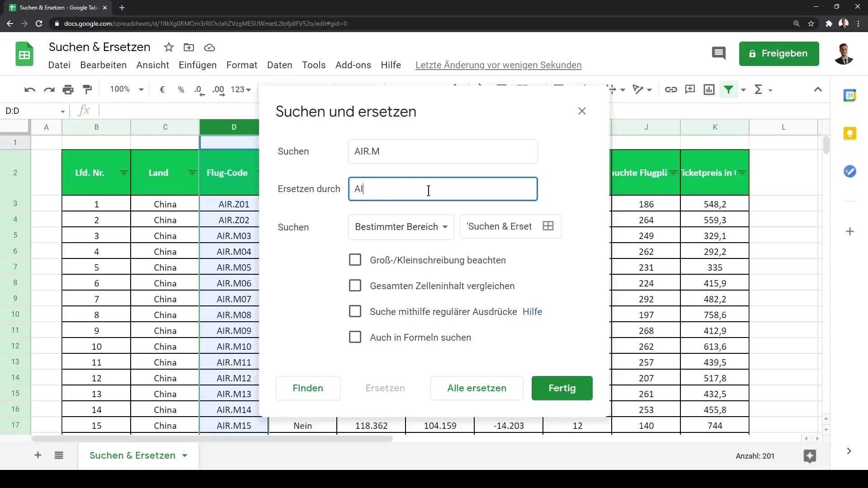
Task: Open Land column filter dropdown
Action: pos(192,173)
